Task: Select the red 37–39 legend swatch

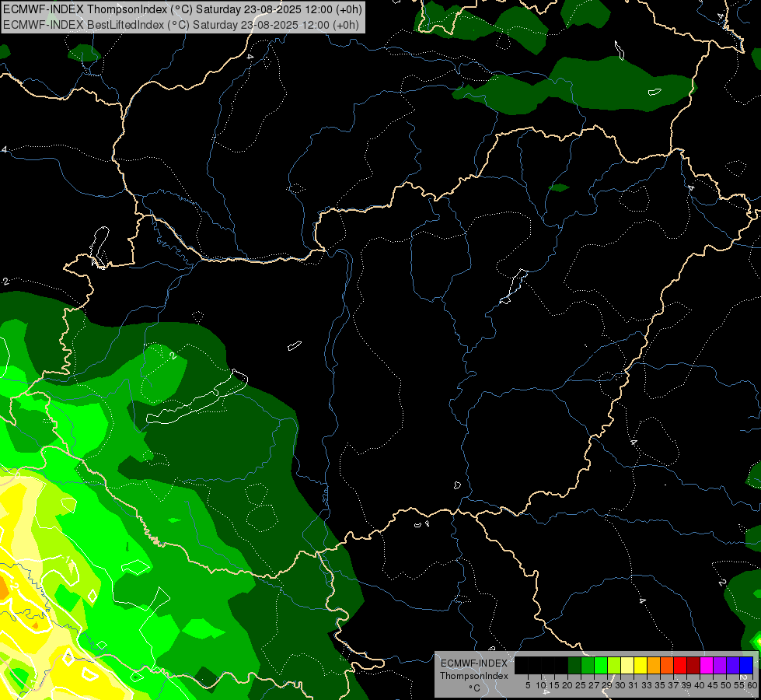Action: pyautogui.click(x=680, y=665)
